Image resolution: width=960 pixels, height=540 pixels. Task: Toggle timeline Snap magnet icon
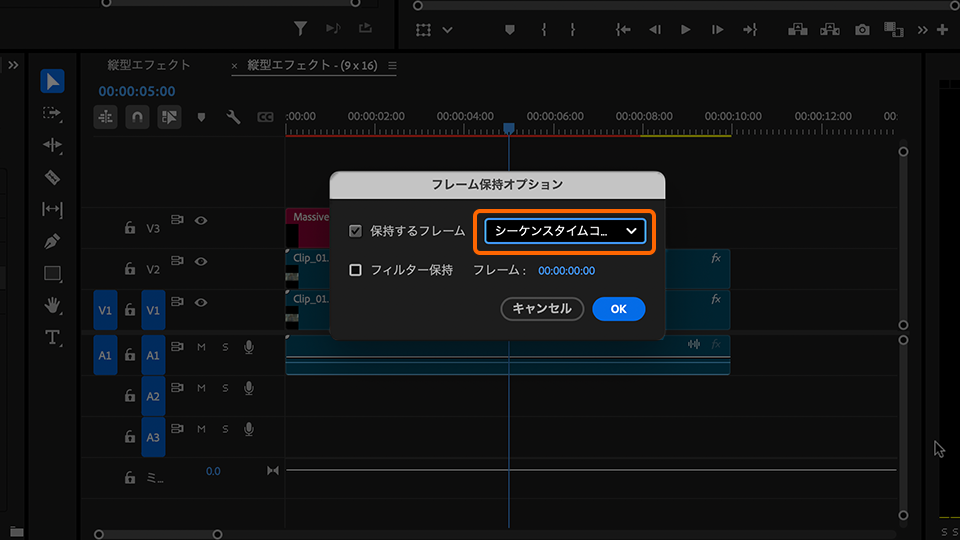(x=137, y=117)
